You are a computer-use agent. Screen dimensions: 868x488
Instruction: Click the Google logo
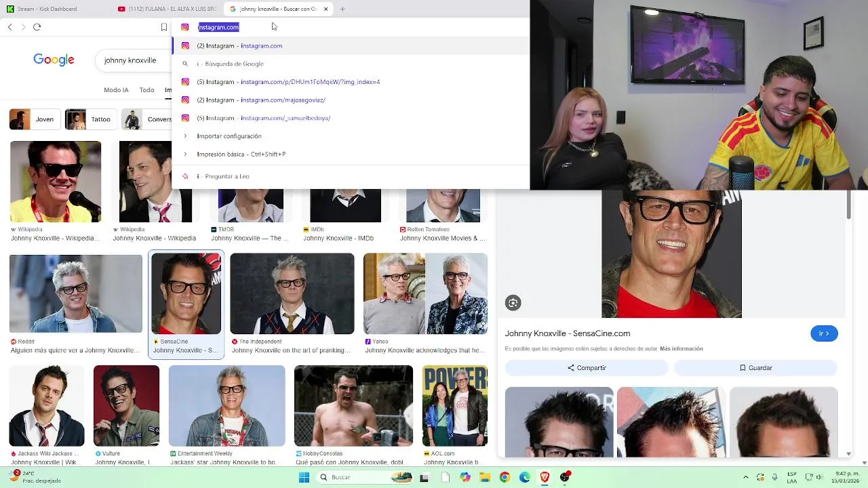pos(54,60)
